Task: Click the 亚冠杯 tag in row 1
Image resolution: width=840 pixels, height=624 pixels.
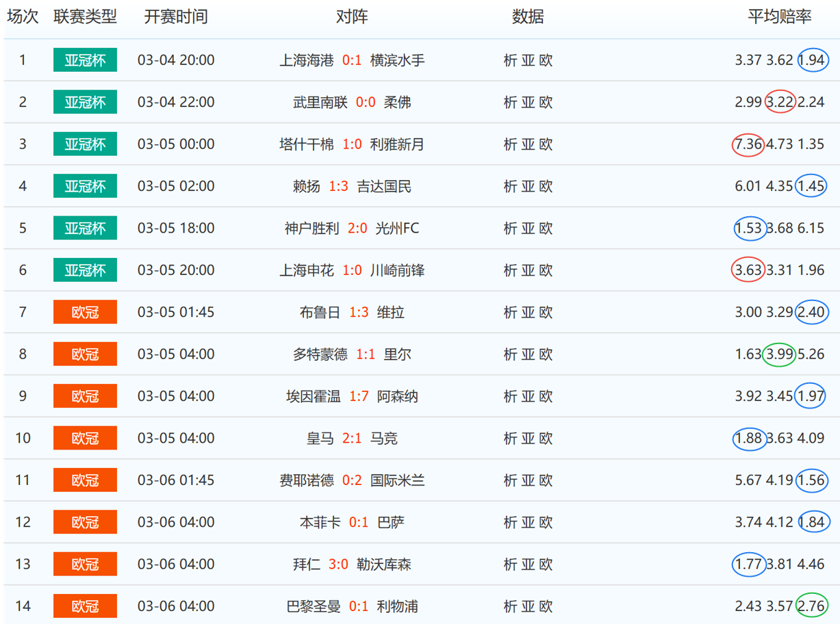Action: (x=85, y=60)
